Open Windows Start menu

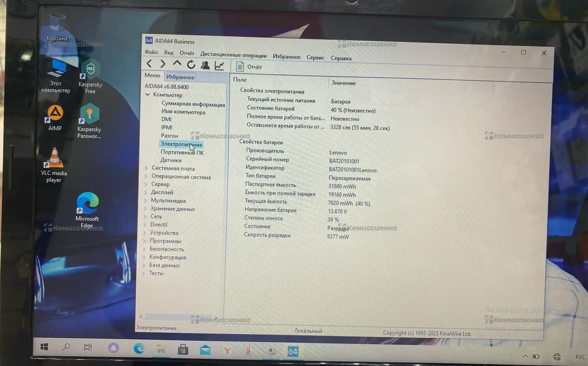tap(45, 347)
